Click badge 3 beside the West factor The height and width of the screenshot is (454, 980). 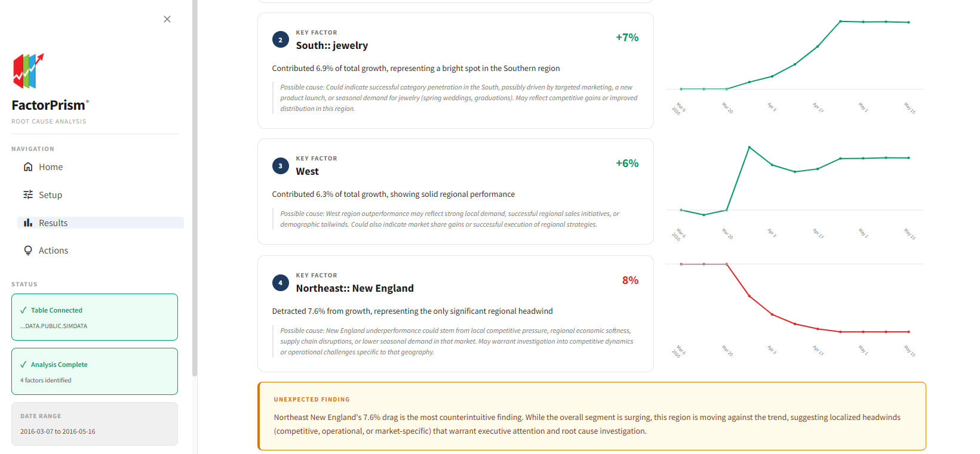pos(281,166)
